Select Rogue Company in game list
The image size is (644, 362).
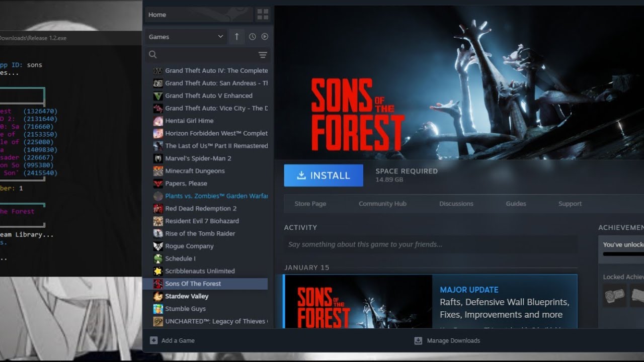205,246
